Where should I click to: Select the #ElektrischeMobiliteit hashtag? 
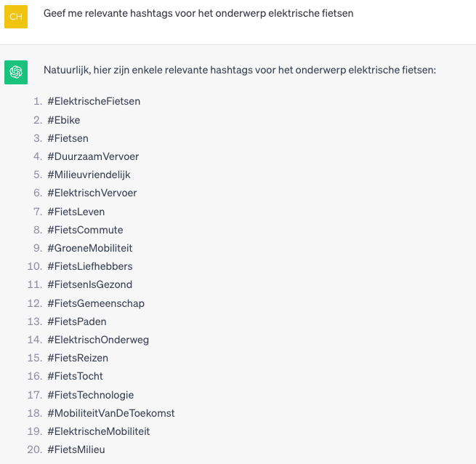[99, 431]
